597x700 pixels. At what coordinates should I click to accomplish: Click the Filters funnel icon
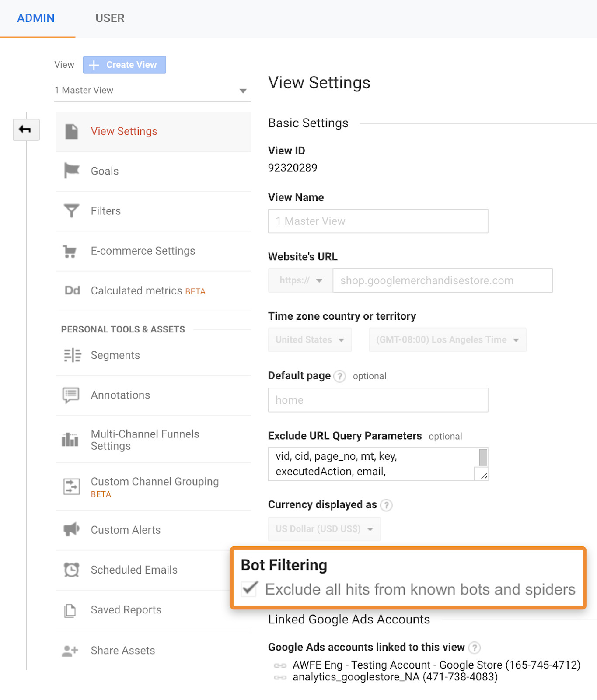pyautogui.click(x=72, y=211)
